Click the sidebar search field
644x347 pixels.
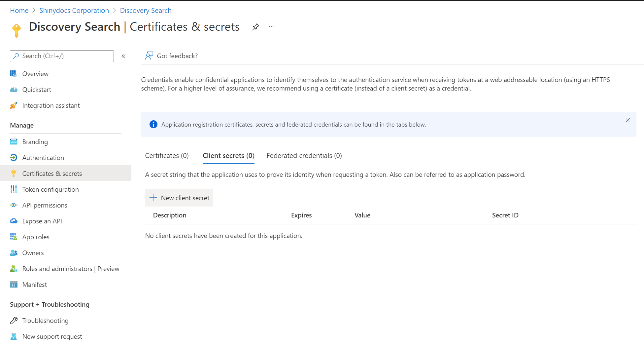(62, 56)
